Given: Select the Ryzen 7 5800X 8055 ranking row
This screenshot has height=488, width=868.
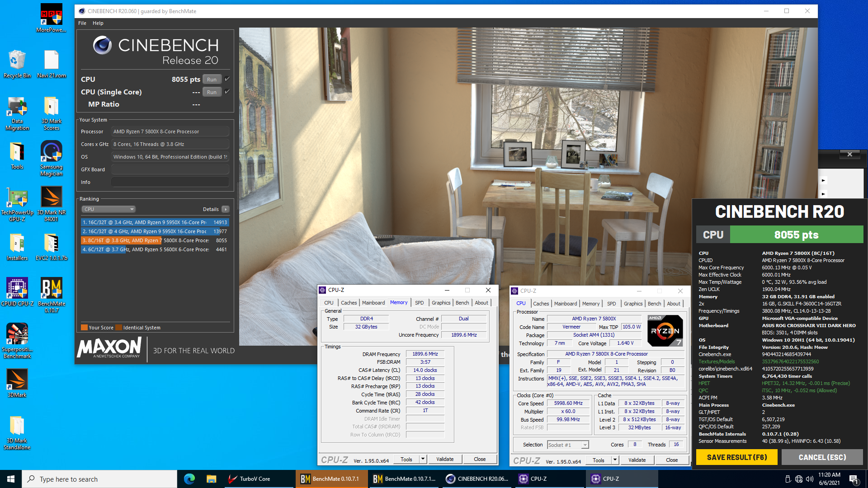Looking at the screenshot, I should click(x=155, y=240).
